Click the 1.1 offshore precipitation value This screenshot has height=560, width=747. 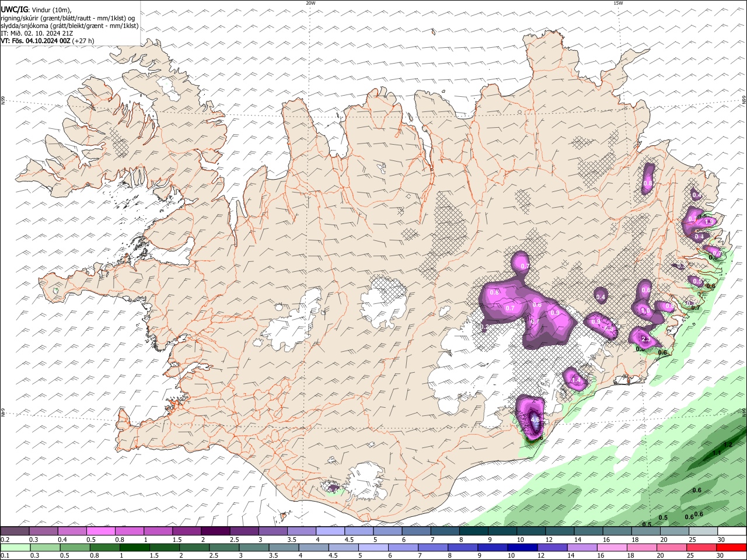tap(717, 453)
